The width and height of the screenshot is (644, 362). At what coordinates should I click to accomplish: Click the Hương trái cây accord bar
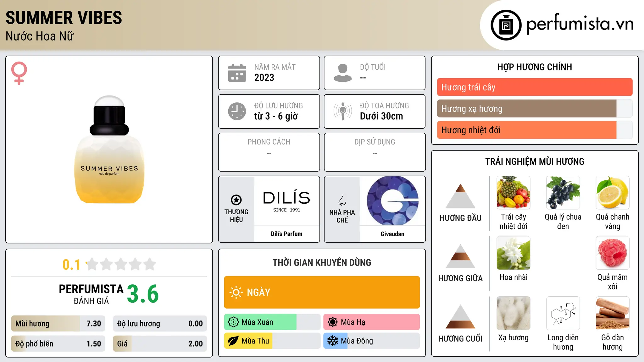click(535, 87)
